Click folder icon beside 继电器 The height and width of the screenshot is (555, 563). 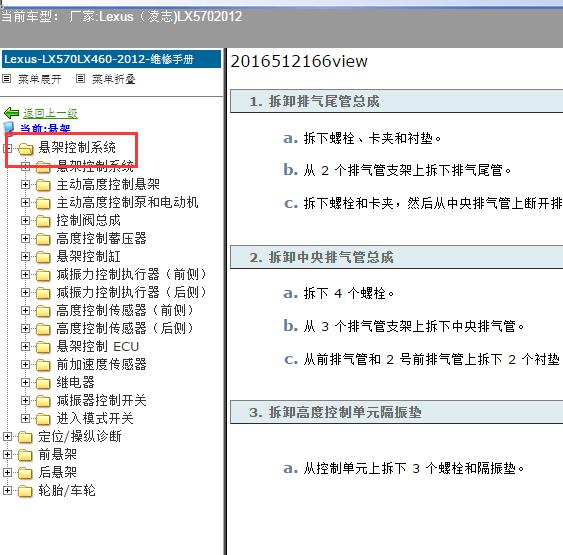coord(43,383)
